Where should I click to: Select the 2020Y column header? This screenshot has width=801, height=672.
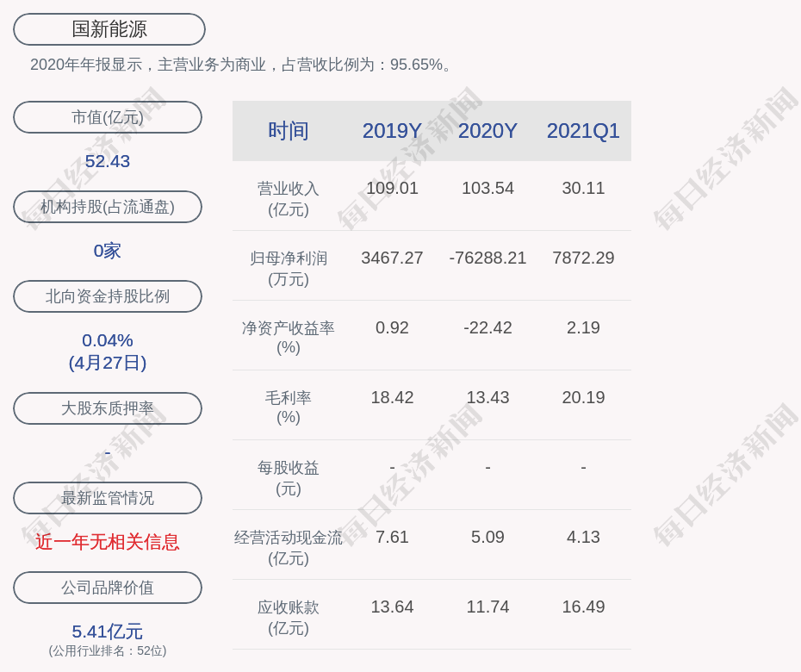pos(487,131)
